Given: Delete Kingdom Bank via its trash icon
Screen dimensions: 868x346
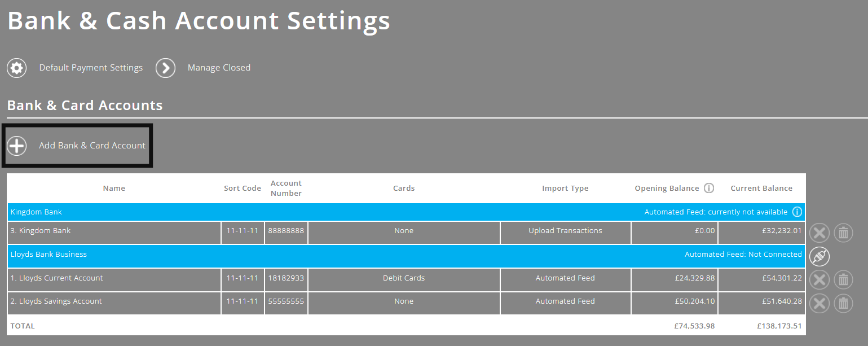Looking at the screenshot, I should click(x=843, y=233).
